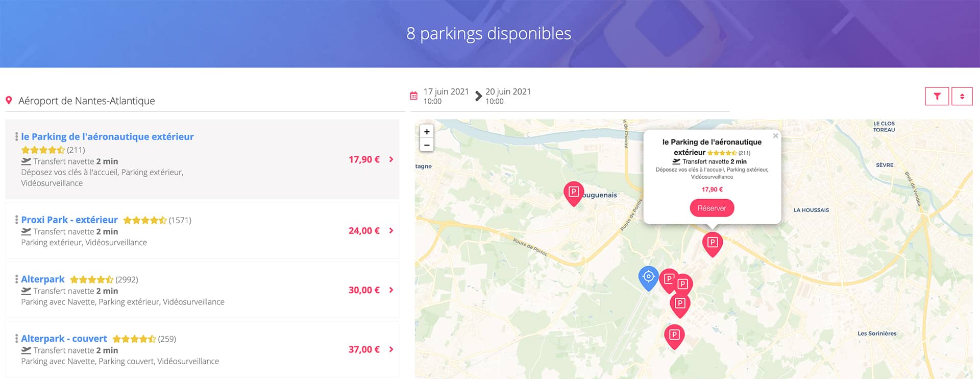Expand details for Proxi Park - extérieur via its chevron

[391, 230]
